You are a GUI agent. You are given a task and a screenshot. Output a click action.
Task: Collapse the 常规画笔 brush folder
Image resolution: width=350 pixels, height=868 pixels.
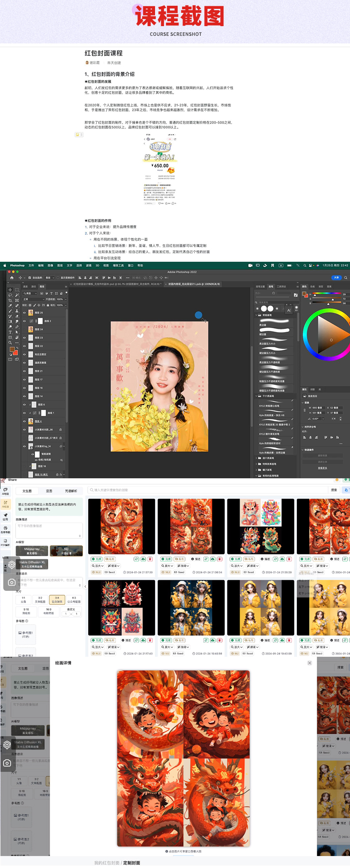pyautogui.click(x=257, y=315)
